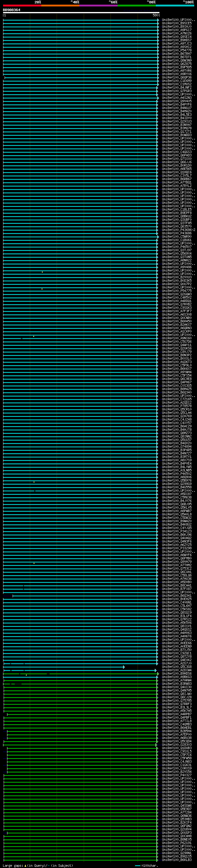This screenshot has width=197, height=868.
Task: Click the =100char. scale legend
Action: tap(147, 865)
